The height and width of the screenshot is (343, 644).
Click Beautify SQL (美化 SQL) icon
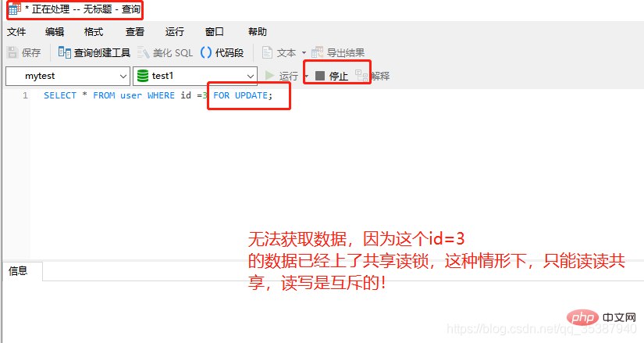(x=144, y=52)
